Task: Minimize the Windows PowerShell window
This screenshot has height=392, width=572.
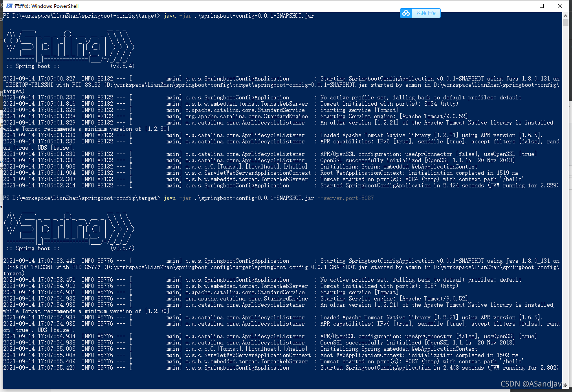Action: (524, 6)
